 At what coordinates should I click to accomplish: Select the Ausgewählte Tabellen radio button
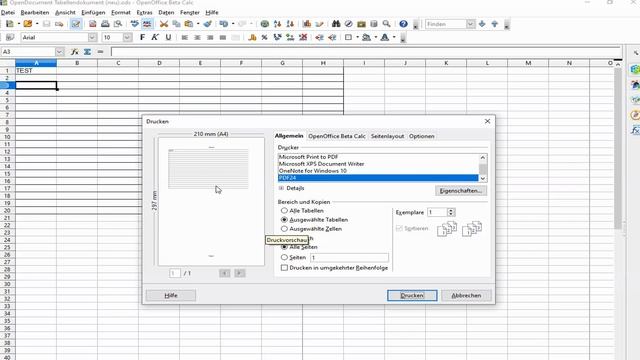(284, 220)
